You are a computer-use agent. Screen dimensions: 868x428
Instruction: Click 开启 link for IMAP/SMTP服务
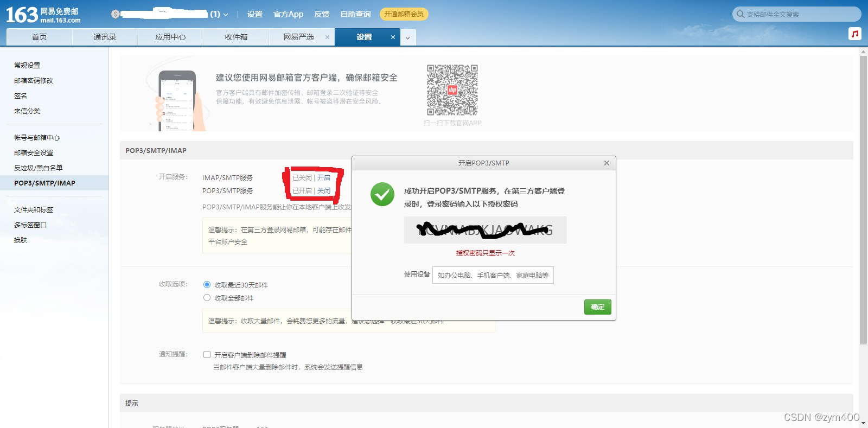(324, 177)
